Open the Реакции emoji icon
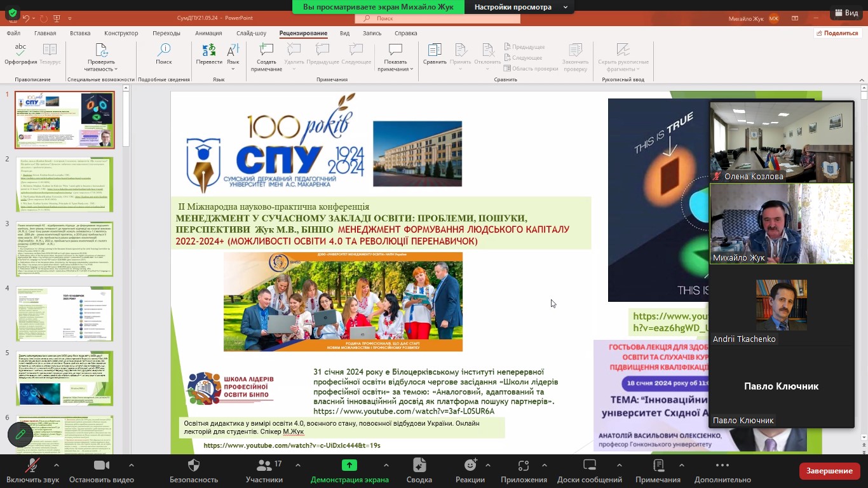Image resolution: width=868 pixels, height=488 pixels. coord(470,466)
